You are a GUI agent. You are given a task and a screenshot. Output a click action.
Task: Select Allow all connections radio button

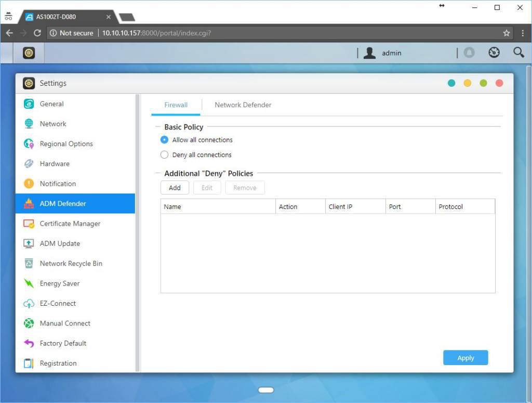point(164,140)
